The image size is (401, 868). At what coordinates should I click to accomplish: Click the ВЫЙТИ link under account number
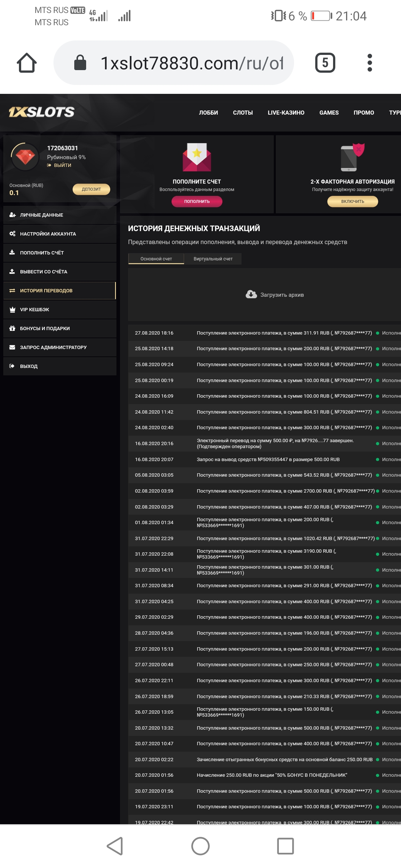click(x=62, y=165)
